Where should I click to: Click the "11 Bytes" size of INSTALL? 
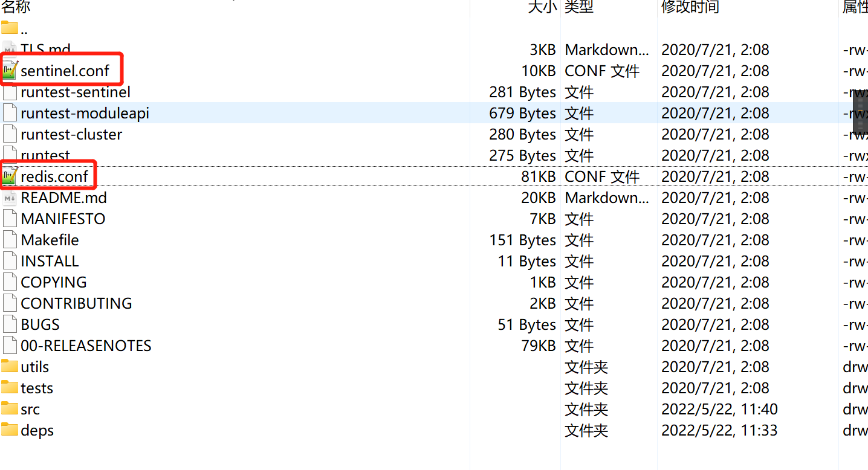click(527, 261)
